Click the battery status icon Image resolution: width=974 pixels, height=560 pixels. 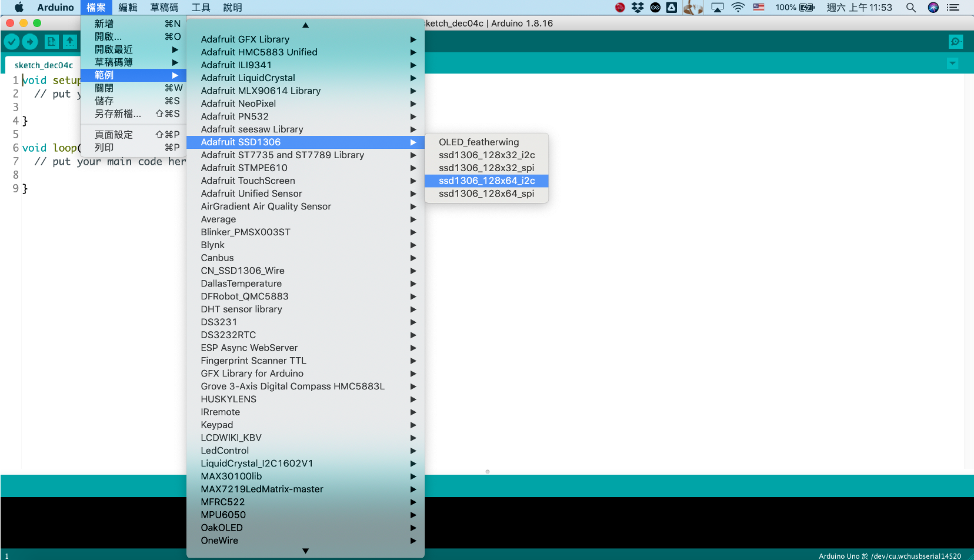[x=800, y=8]
